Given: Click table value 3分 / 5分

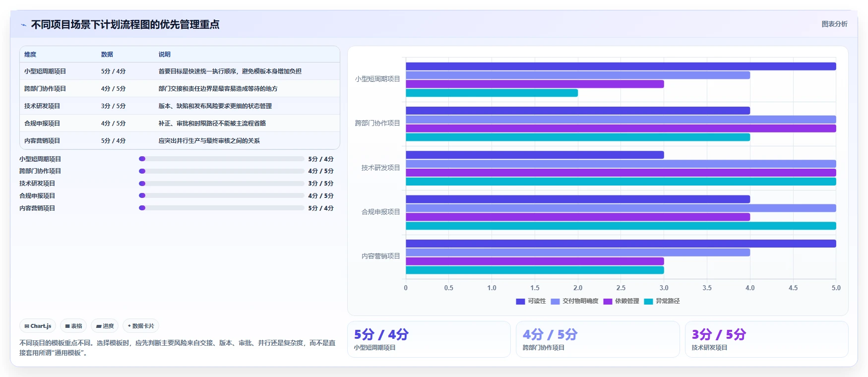Looking at the screenshot, I should point(113,106).
